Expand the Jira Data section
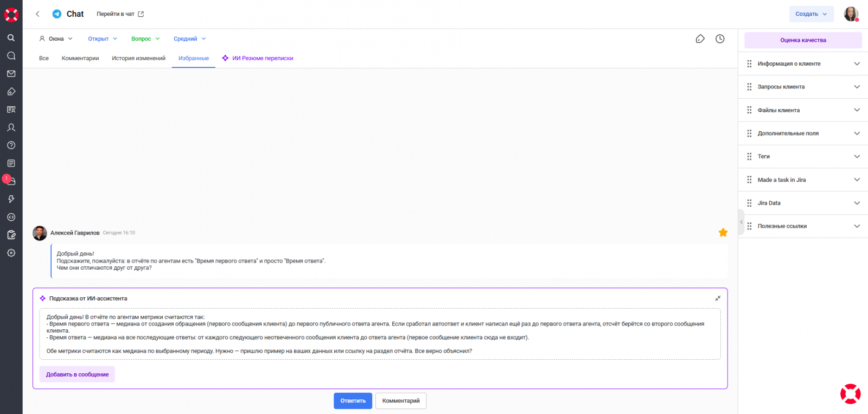This screenshot has width=868, height=414. coord(803,203)
